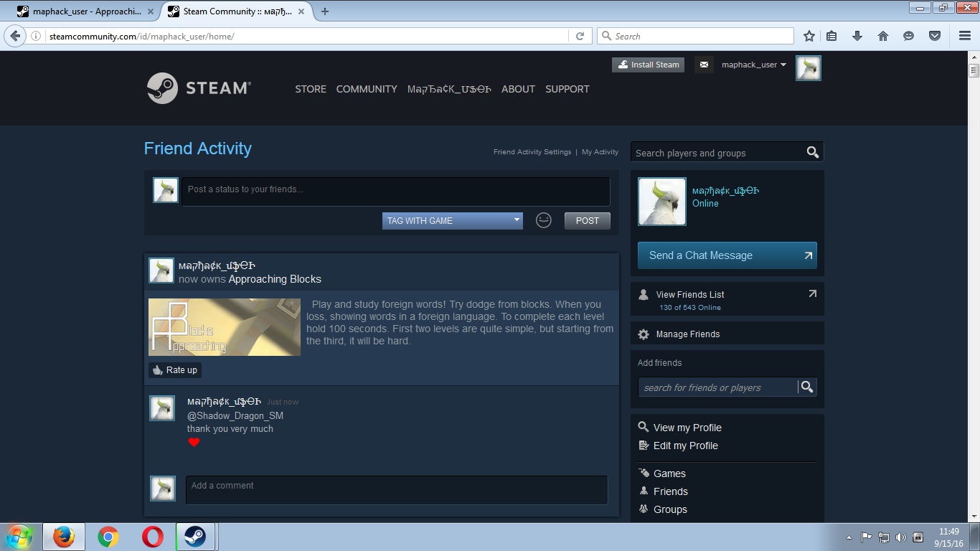This screenshot has width=980, height=551.
Task: Click the large cockatoo avatar in sidebar
Action: point(662,202)
